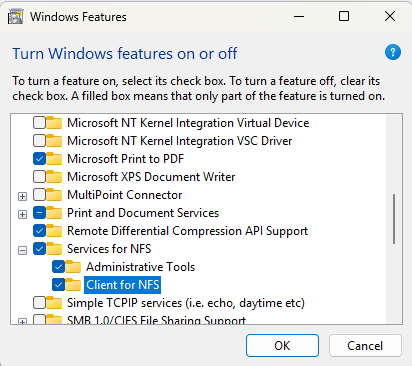Click the Windows Features title bar icon
The image size is (412, 366).
tap(16, 17)
